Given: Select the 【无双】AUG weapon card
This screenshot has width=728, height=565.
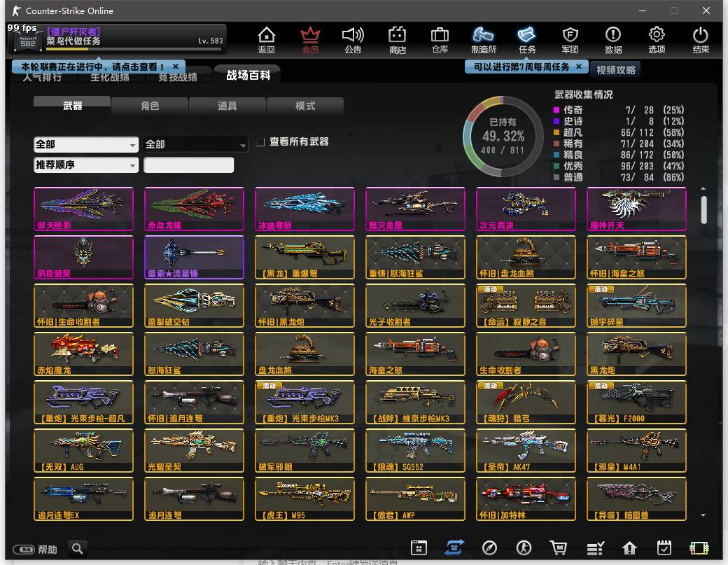Looking at the screenshot, I should pos(83,450).
